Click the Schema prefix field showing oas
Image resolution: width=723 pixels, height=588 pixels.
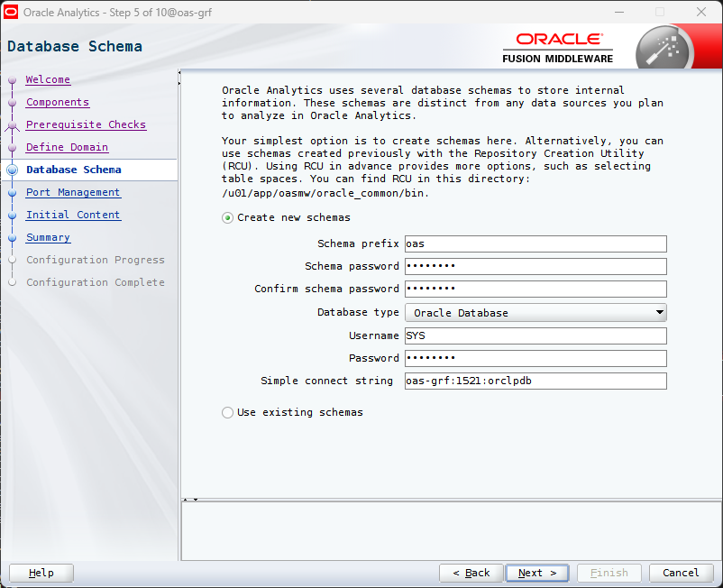(535, 243)
